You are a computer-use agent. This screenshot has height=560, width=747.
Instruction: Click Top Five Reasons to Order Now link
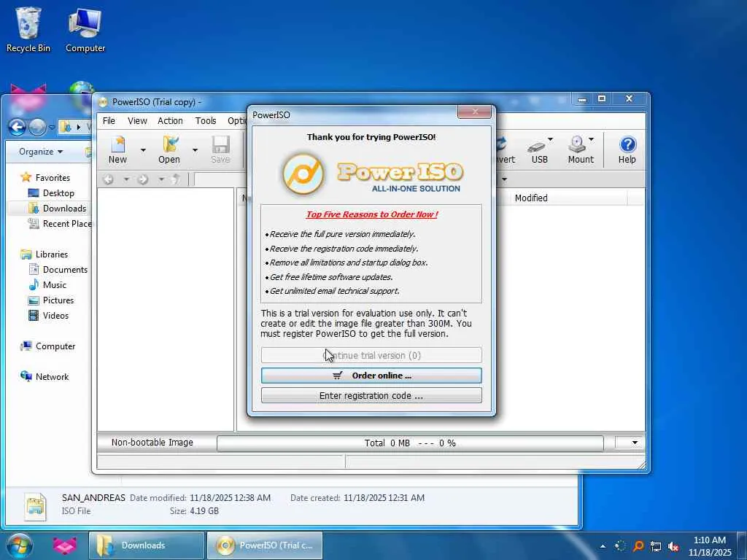tap(371, 214)
